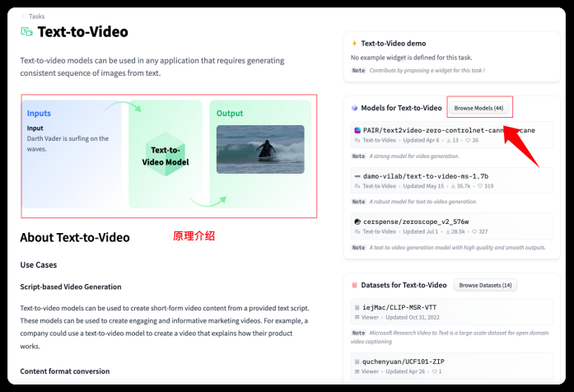Click 'Updated Oct 31, 2022' text
This screenshot has height=392, width=574.
coord(413,317)
